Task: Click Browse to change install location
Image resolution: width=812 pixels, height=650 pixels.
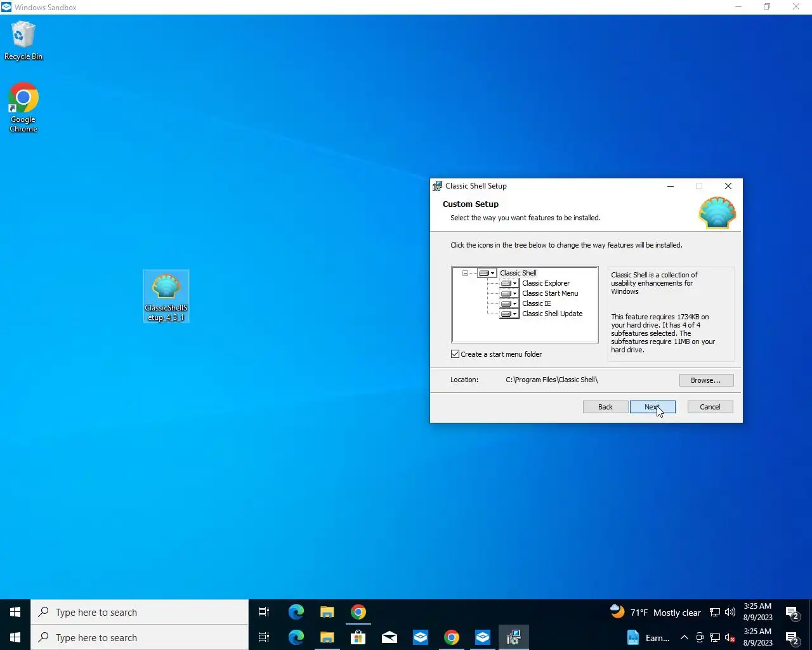Action: [706, 380]
